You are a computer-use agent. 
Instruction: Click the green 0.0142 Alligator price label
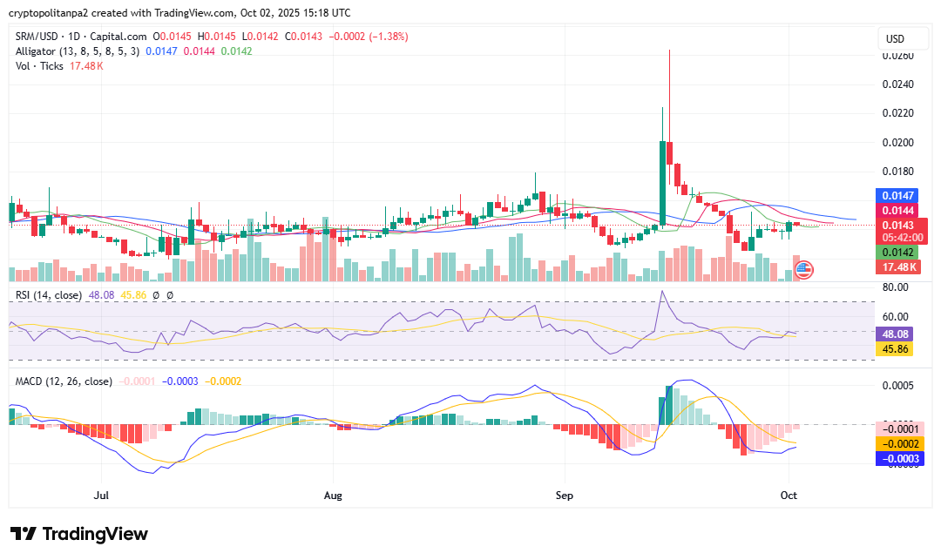[x=897, y=252]
